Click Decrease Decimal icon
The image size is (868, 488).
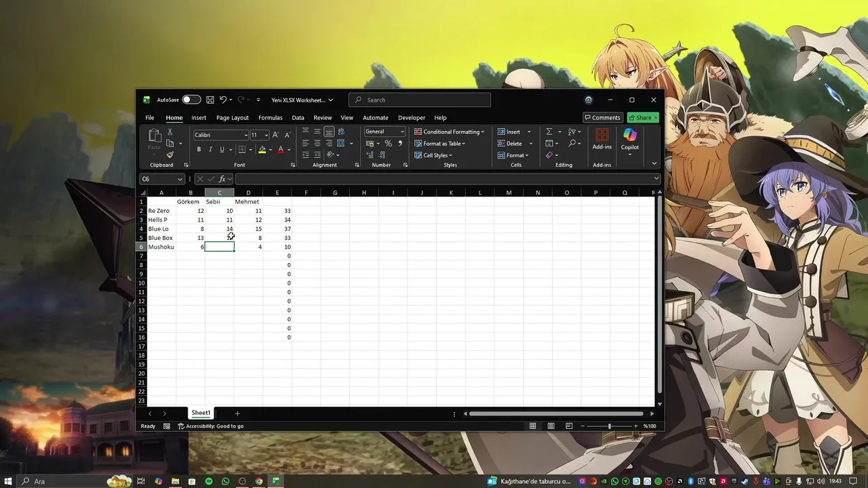[x=382, y=155]
